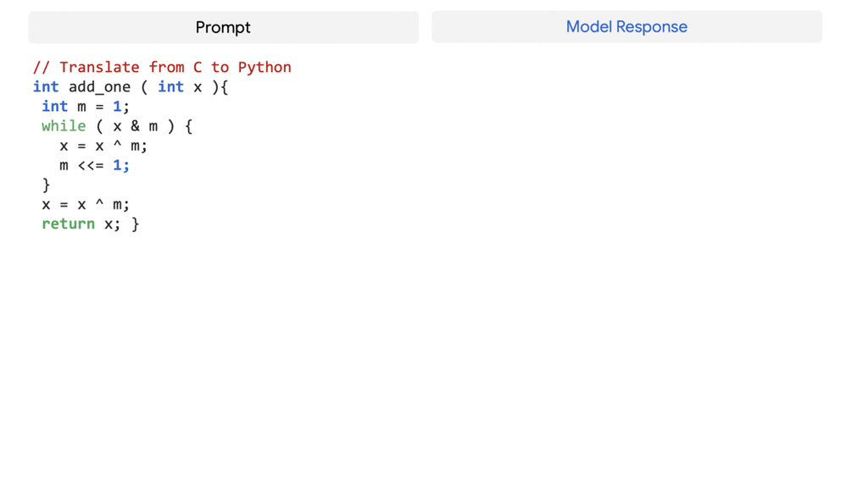This screenshot has width=868, height=481.
Task: Click the green return keyword
Action: tap(68, 224)
